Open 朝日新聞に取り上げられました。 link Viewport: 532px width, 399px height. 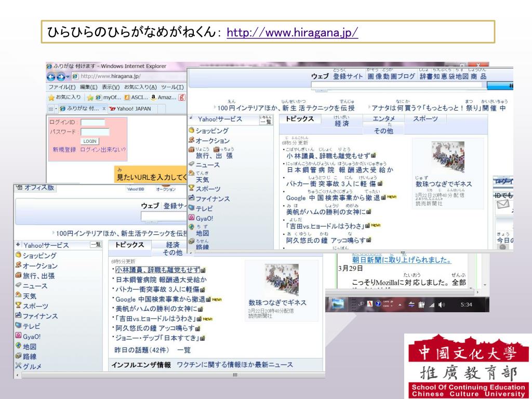[402, 260]
